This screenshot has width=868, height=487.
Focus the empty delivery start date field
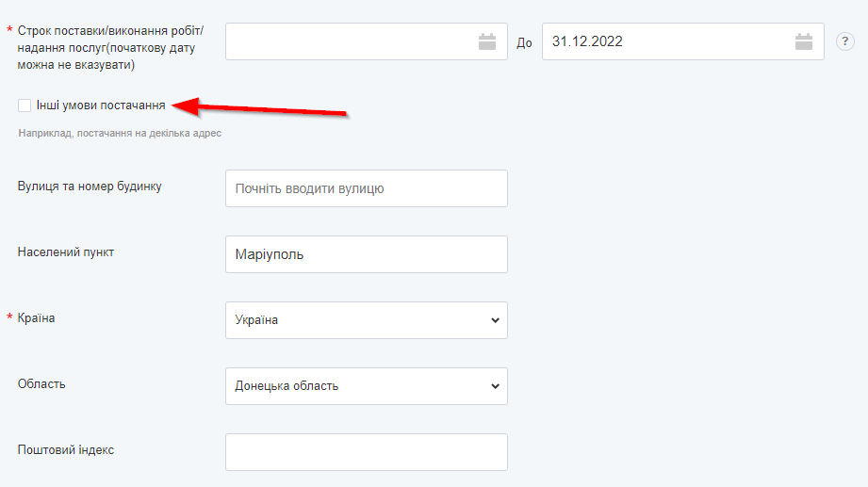tap(349, 41)
